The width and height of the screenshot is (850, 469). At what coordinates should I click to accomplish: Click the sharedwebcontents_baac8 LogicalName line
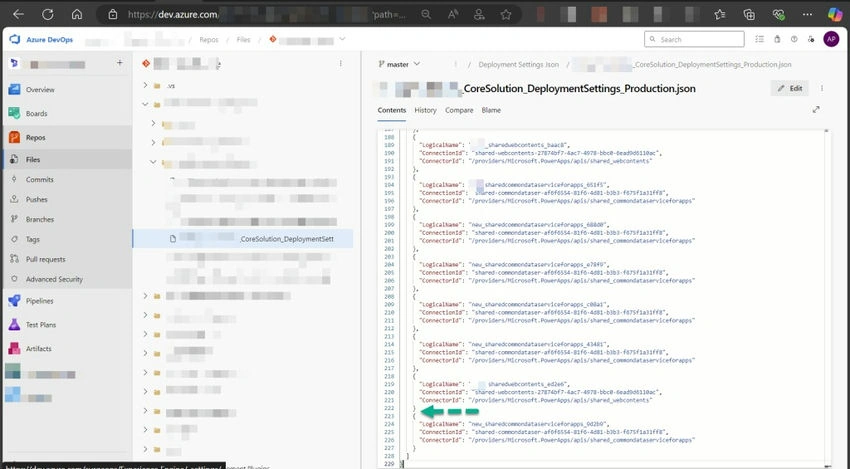494,145
